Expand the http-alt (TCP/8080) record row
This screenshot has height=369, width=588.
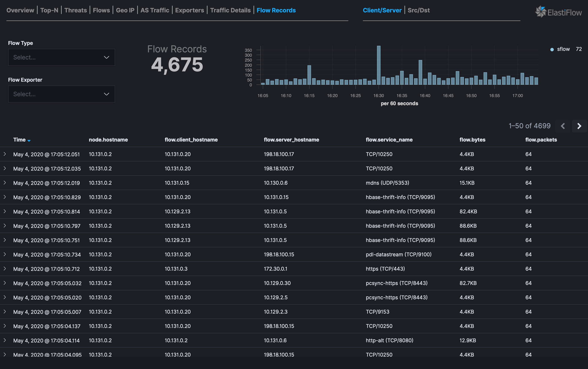[x=5, y=340]
